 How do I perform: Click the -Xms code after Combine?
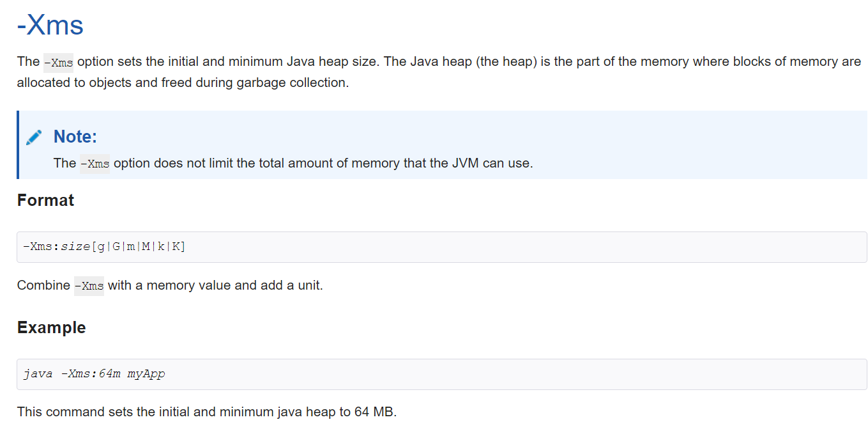(x=89, y=286)
